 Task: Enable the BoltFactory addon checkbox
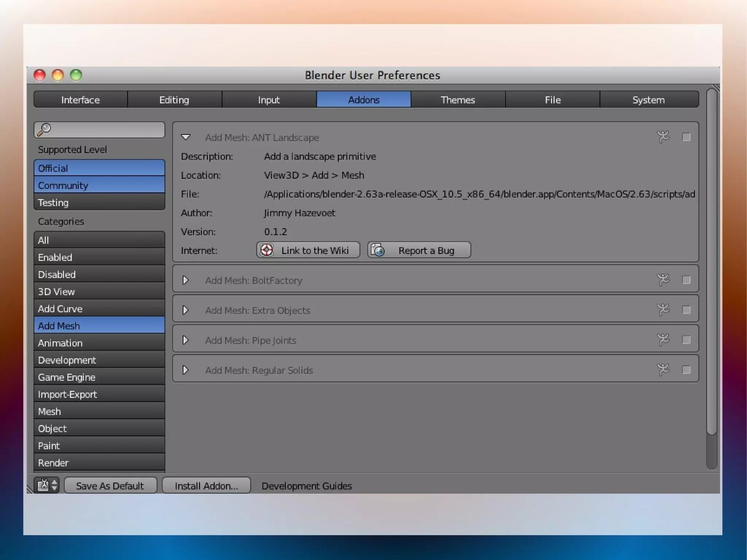click(x=686, y=280)
